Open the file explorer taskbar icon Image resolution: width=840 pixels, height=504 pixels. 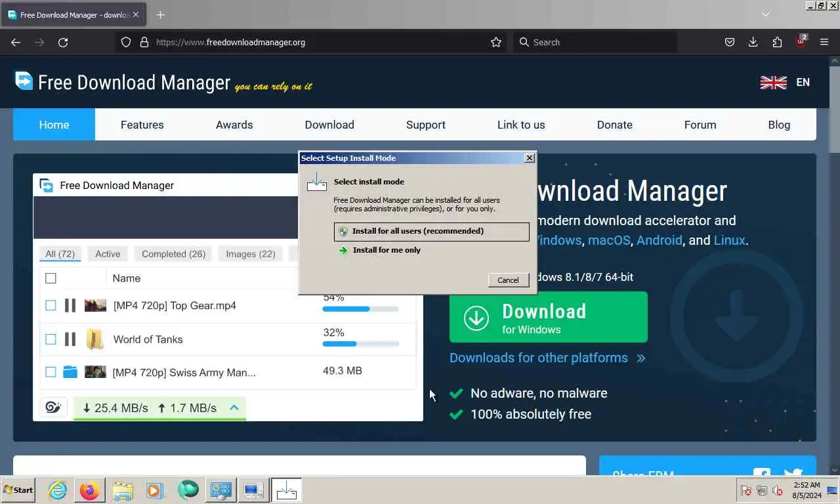(123, 490)
